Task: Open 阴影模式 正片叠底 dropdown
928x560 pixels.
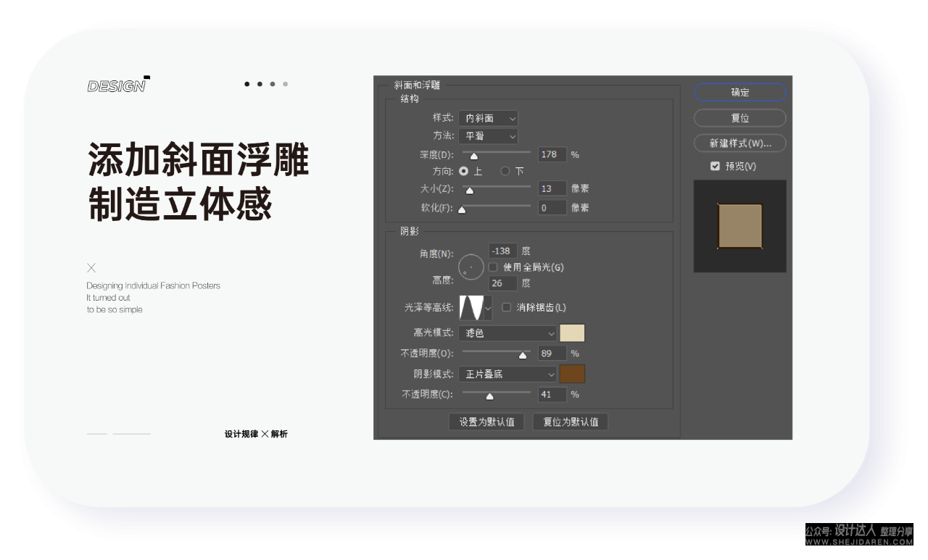Action: (x=508, y=375)
